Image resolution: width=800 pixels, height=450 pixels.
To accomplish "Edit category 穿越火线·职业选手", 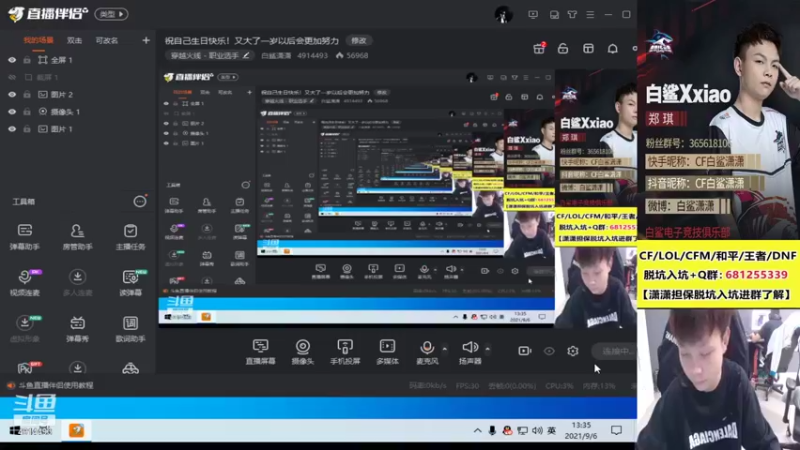I will tap(208, 55).
